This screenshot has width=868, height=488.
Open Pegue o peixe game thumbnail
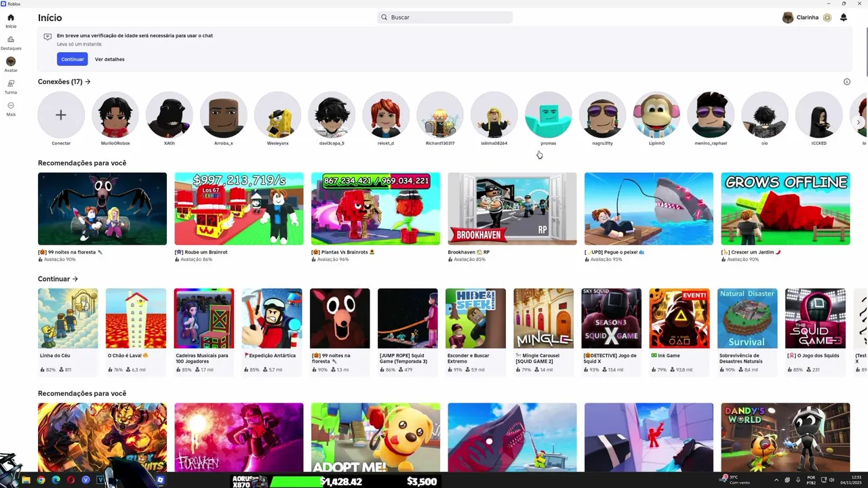pos(649,209)
